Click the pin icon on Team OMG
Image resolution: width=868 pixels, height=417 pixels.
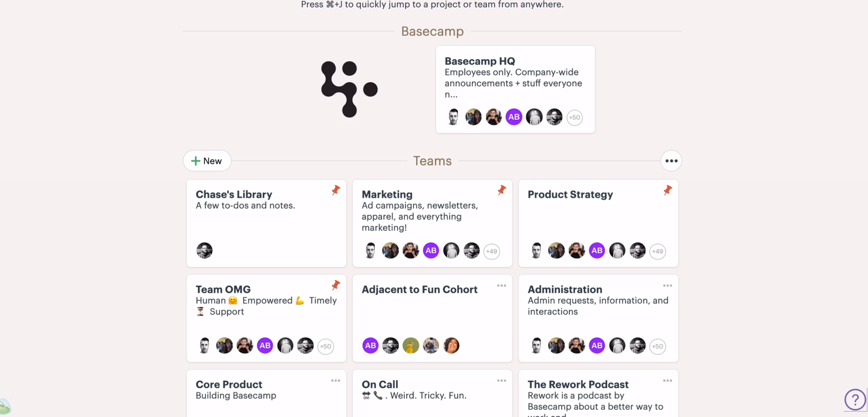[x=336, y=285]
